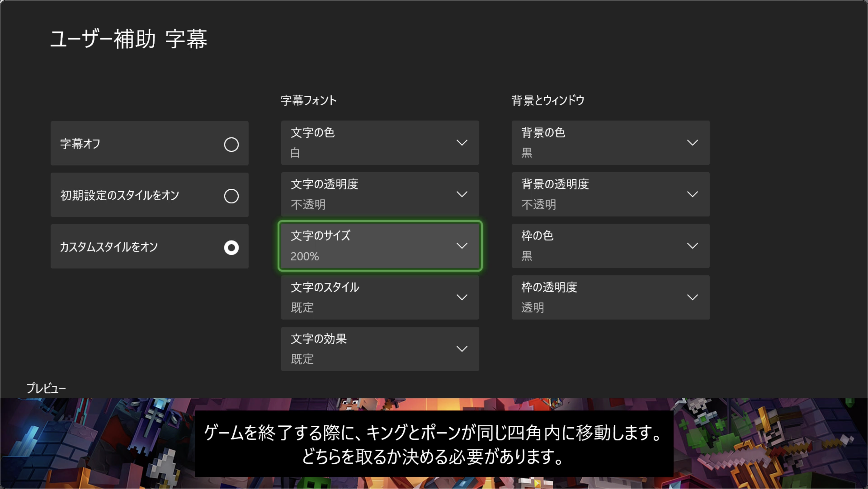
Task: Click the ユーザー補助 字幕 page title
Action: tap(129, 39)
